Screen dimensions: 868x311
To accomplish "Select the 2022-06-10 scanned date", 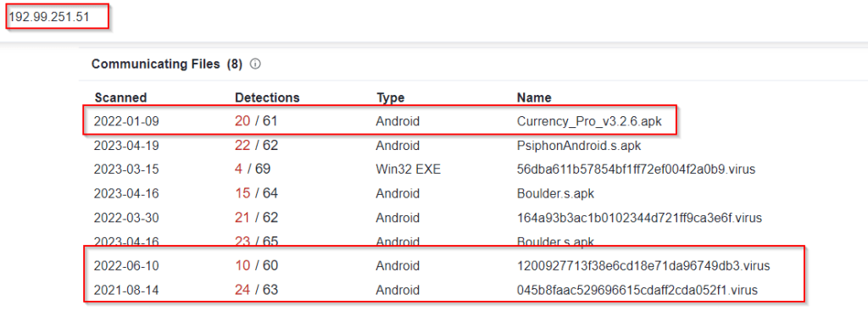I will click(x=126, y=266).
